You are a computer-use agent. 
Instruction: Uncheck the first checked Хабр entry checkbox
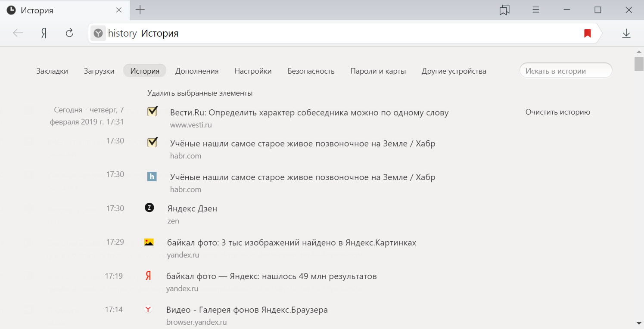[x=152, y=143]
